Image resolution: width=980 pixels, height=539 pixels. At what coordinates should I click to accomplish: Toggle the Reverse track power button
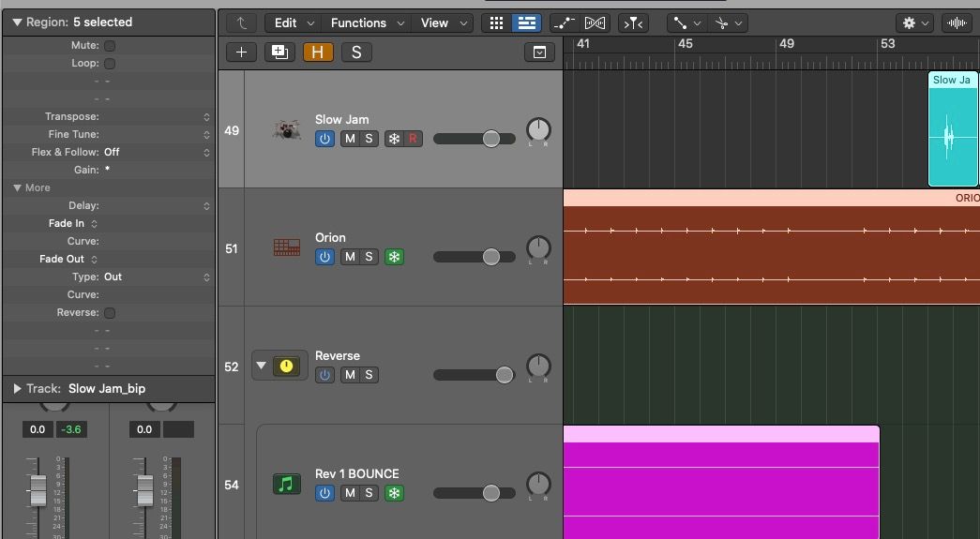click(324, 375)
